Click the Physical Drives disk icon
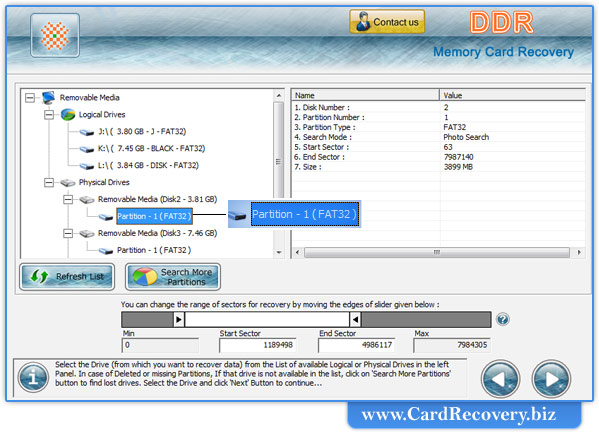The image size is (599, 432). point(68,183)
